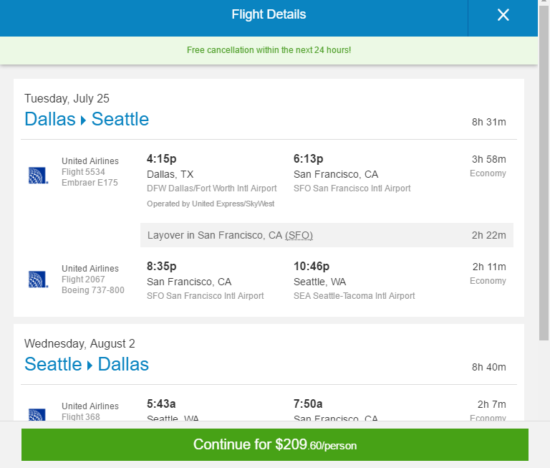Image resolution: width=550 pixels, height=468 pixels.
Task: Click the 4:15p departure time
Action: click(x=161, y=159)
